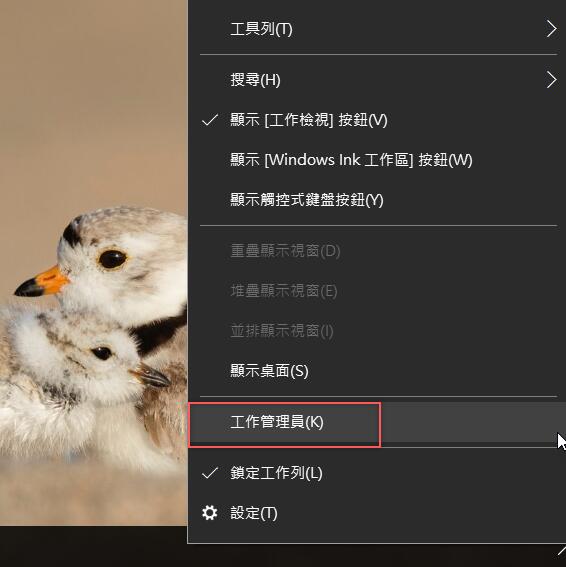Toggle the 鎖定工作列(L) option
Viewport: 566px width, 567px height.
click(x=376, y=473)
